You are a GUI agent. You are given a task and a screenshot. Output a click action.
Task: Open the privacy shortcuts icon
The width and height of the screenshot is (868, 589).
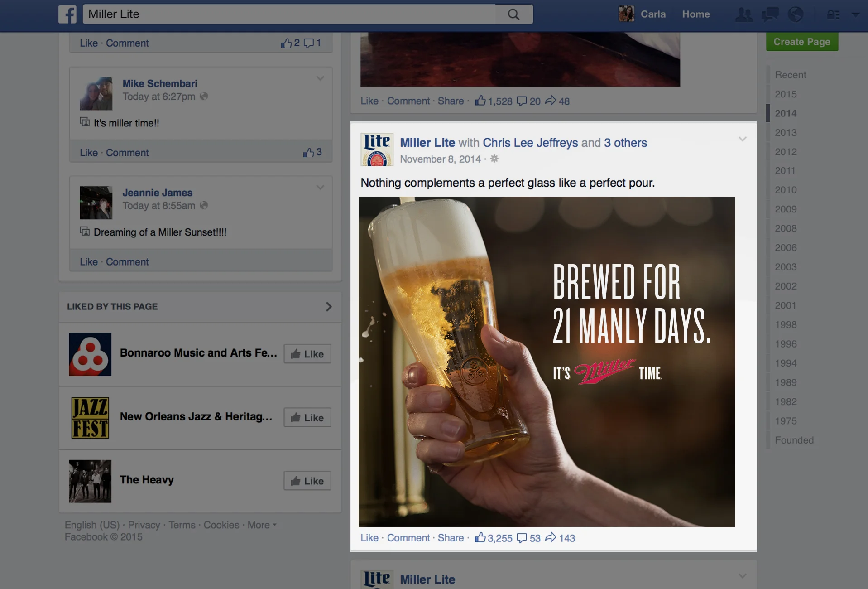click(834, 14)
